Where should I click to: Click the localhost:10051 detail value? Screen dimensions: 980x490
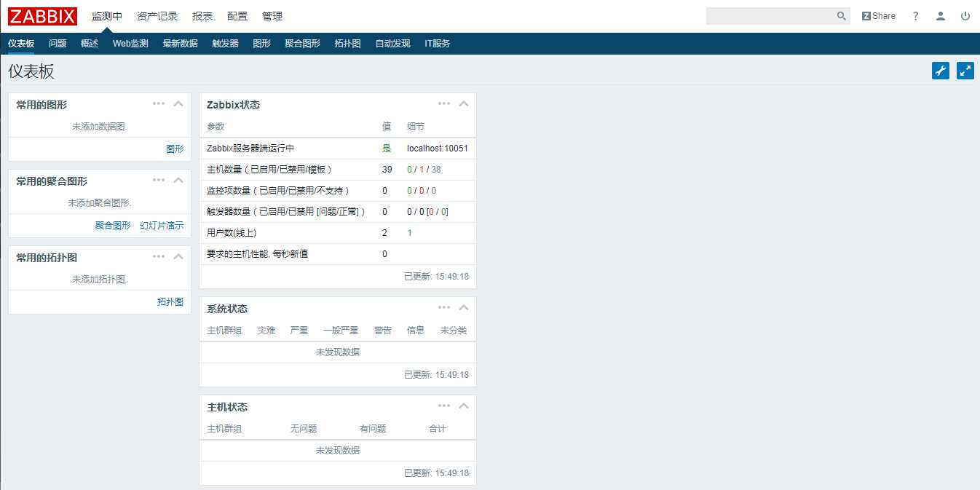pos(438,149)
